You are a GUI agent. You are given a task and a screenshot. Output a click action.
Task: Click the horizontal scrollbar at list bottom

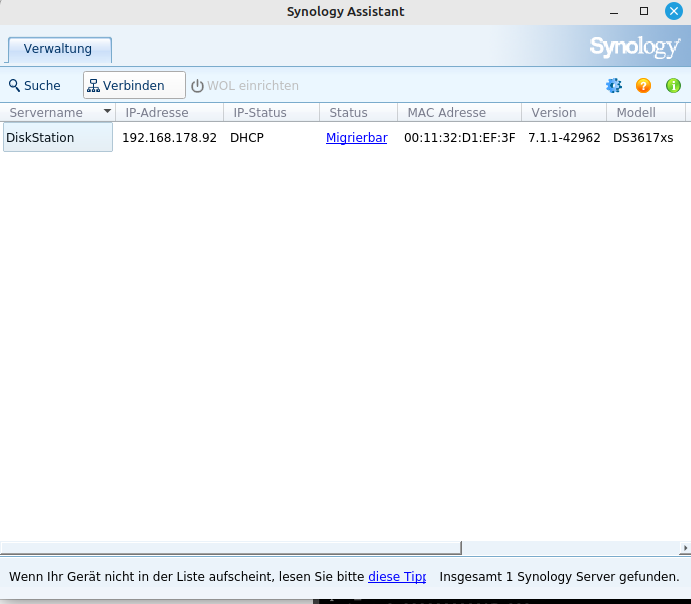point(230,548)
